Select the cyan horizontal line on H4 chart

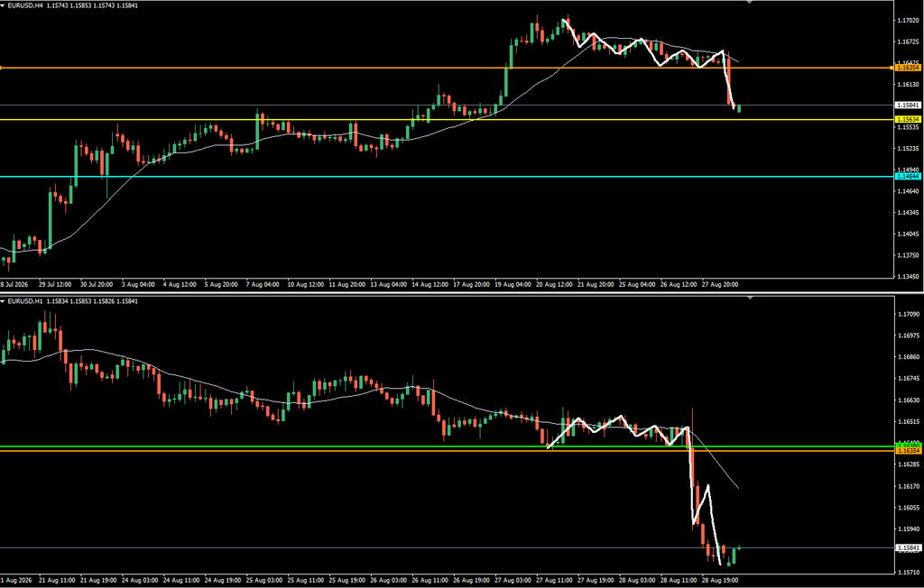pos(412,176)
